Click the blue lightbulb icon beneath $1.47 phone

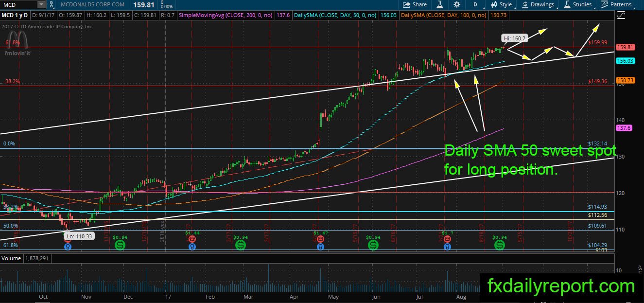[320, 247]
